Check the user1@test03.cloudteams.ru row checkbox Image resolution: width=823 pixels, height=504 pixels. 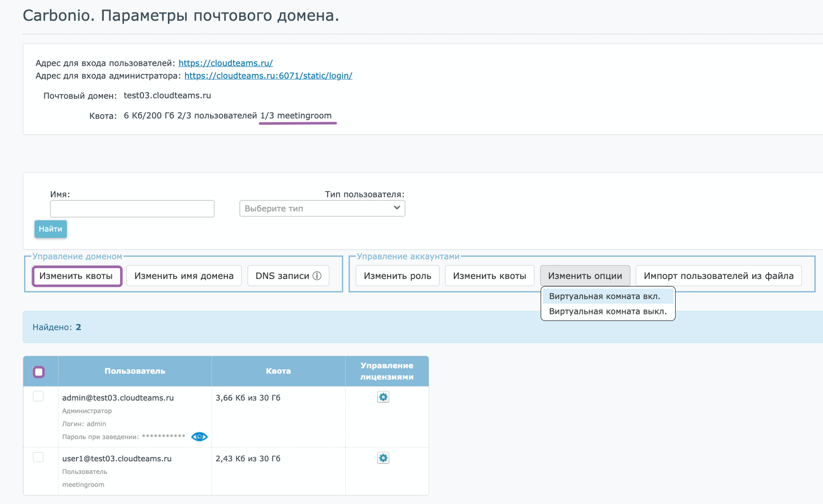point(38,457)
